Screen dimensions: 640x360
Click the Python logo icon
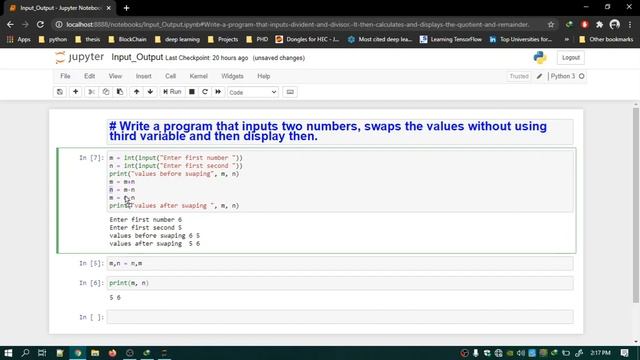540,58
